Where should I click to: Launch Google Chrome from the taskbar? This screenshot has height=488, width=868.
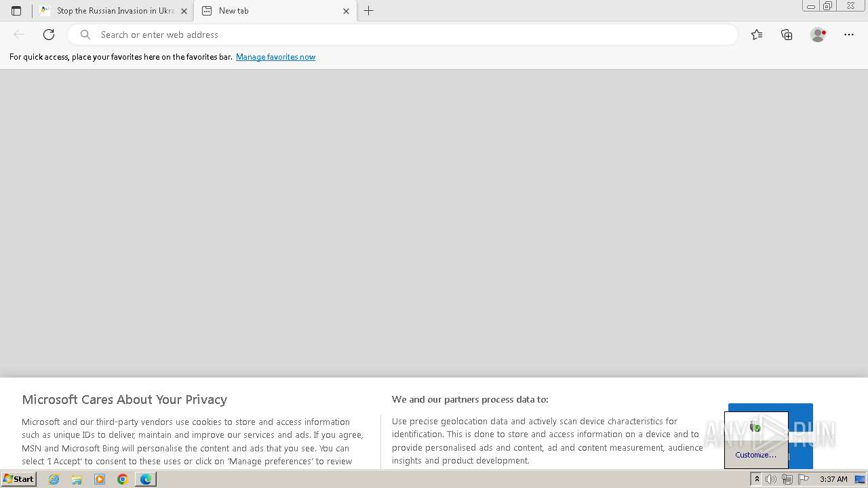pos(123,479)
